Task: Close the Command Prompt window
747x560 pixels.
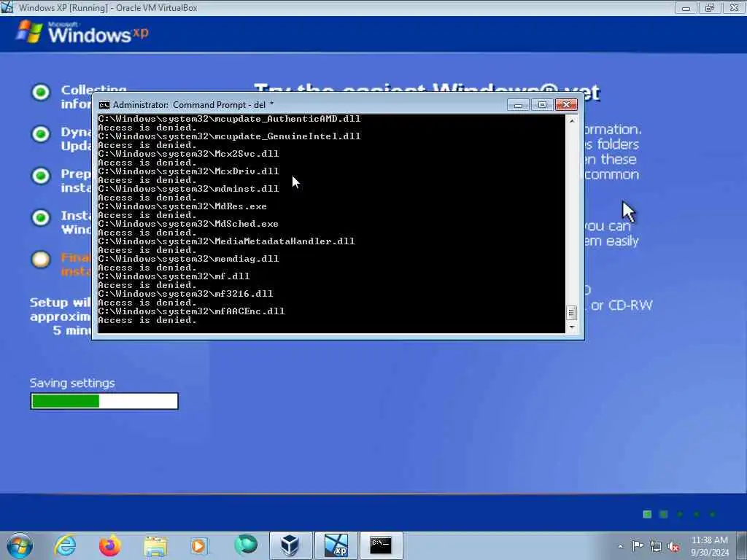Action: click(x=566, y=105)
